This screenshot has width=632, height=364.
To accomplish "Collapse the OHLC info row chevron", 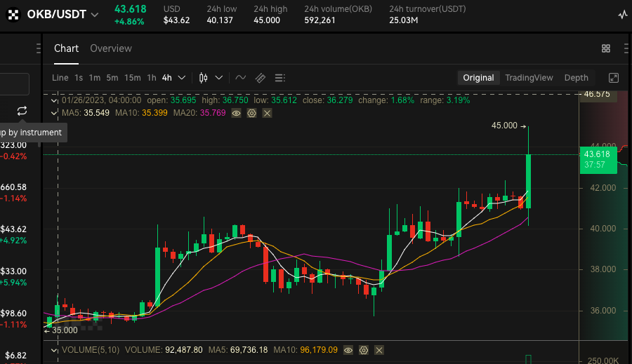I will tap(54, 100).
